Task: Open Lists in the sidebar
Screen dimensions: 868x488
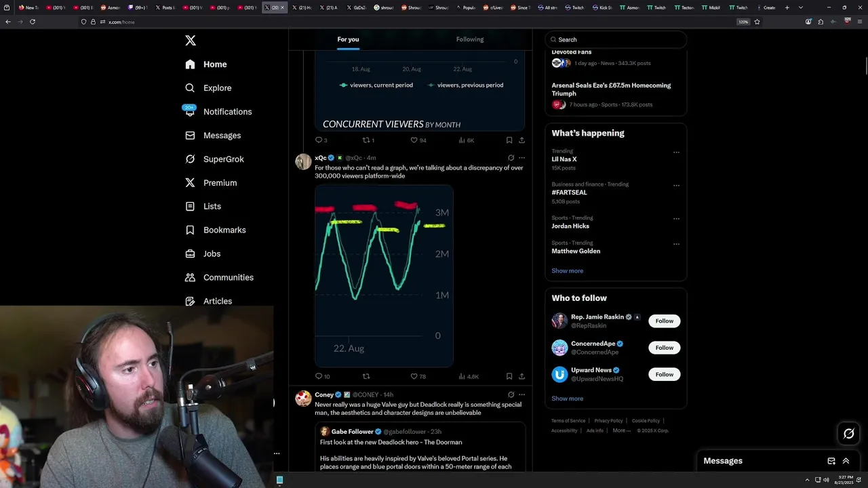Action: [203, 206]
